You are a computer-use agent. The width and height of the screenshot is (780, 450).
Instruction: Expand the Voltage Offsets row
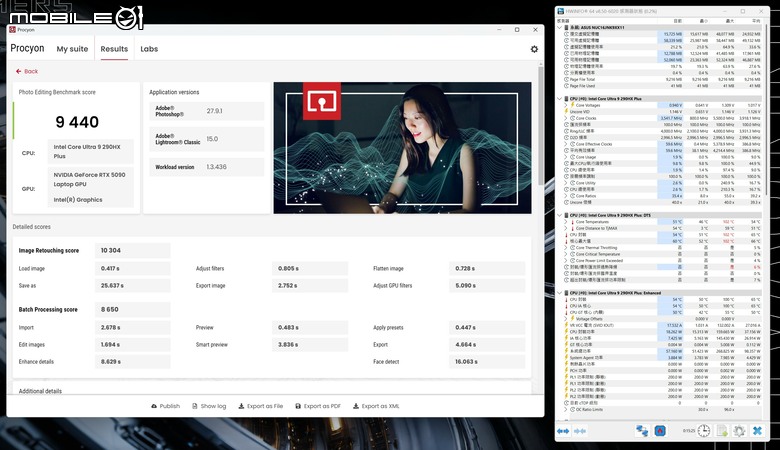pyautogui.click(x=566, y=319)
